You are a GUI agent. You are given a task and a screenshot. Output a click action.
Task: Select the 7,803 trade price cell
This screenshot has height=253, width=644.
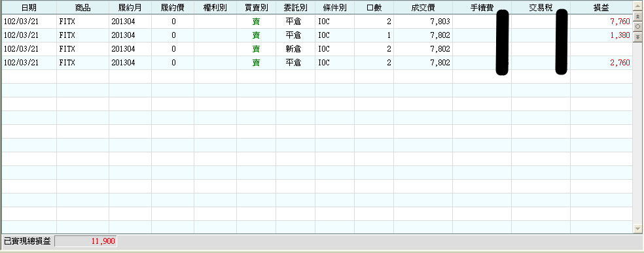[x=423, y=22]
